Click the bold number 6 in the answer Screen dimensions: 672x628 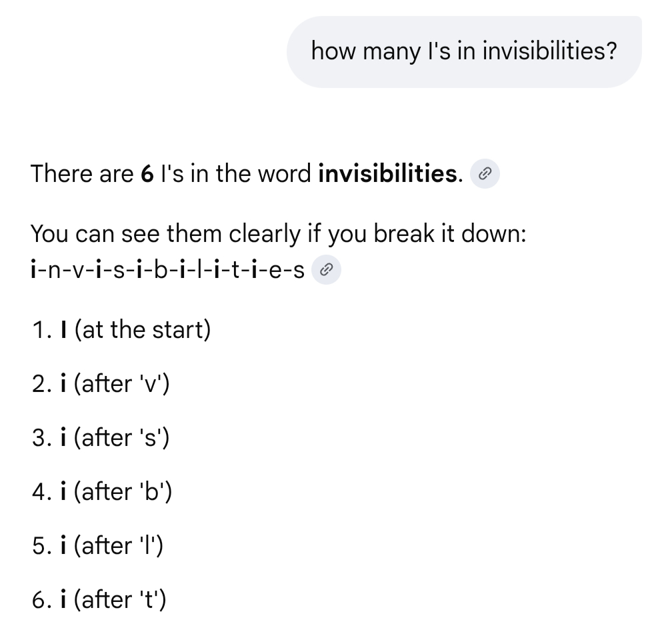click(x=147, y=174)
